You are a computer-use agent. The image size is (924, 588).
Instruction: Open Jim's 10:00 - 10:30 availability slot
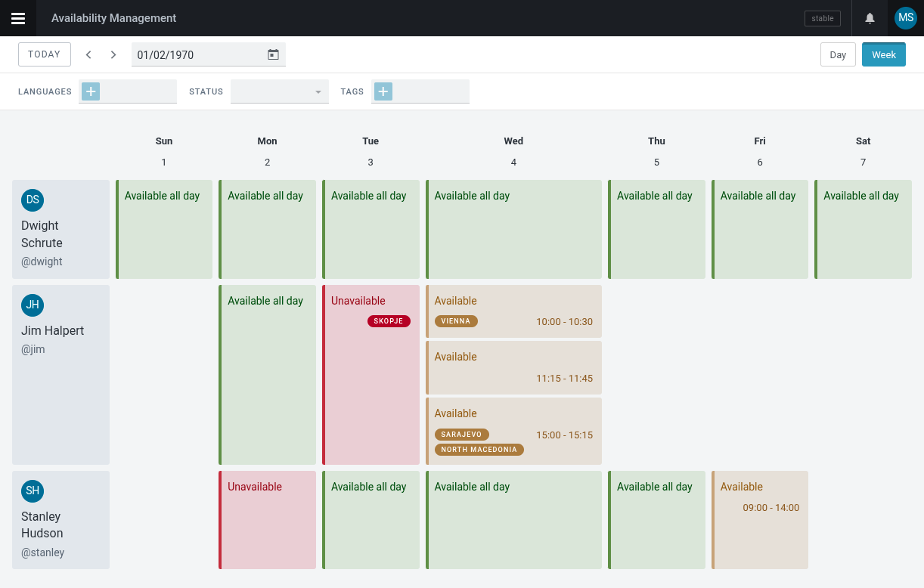[x=513, y=311]
